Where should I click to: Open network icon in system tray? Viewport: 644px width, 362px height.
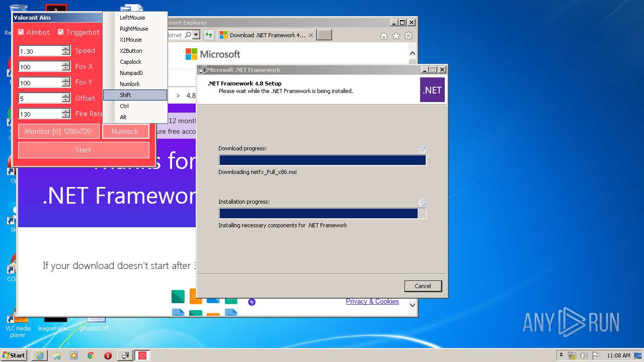[x=572, y=355]
